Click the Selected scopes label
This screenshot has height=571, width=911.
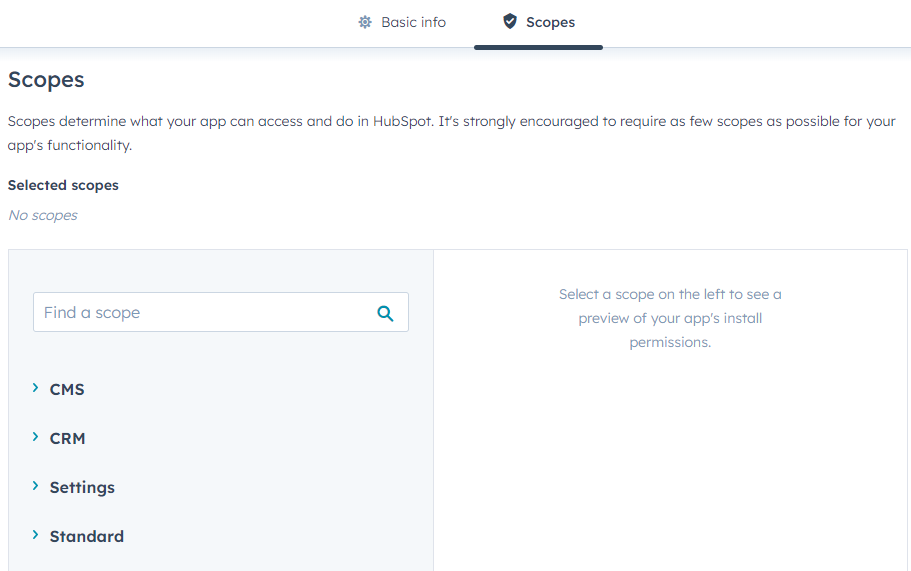[x=63, y=185]
